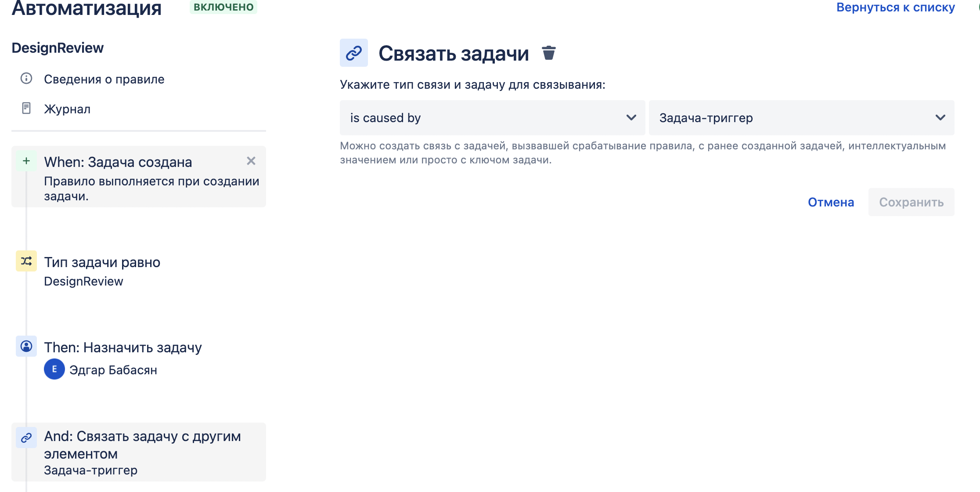Screen dimensions: 980x492
Task: Click the link icon of 'Связать задачу' step
Action: 26,438
